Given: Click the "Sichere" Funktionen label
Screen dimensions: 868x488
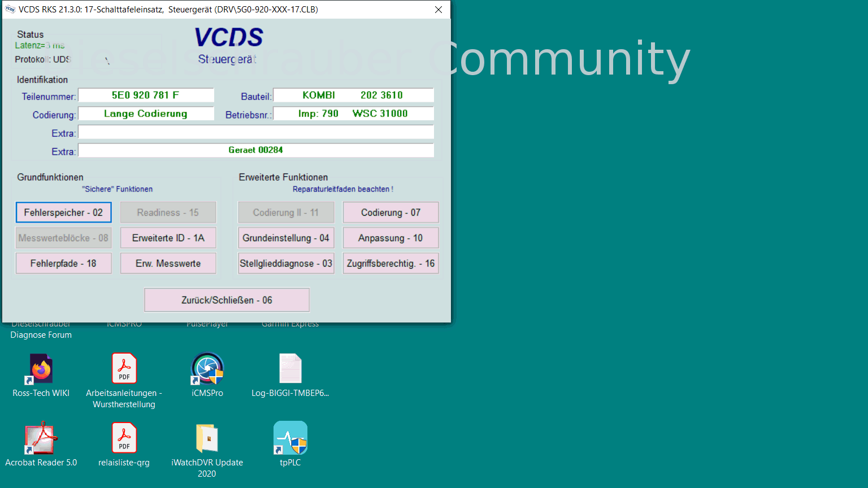Looking at the screenshot, I should (118, 189).
